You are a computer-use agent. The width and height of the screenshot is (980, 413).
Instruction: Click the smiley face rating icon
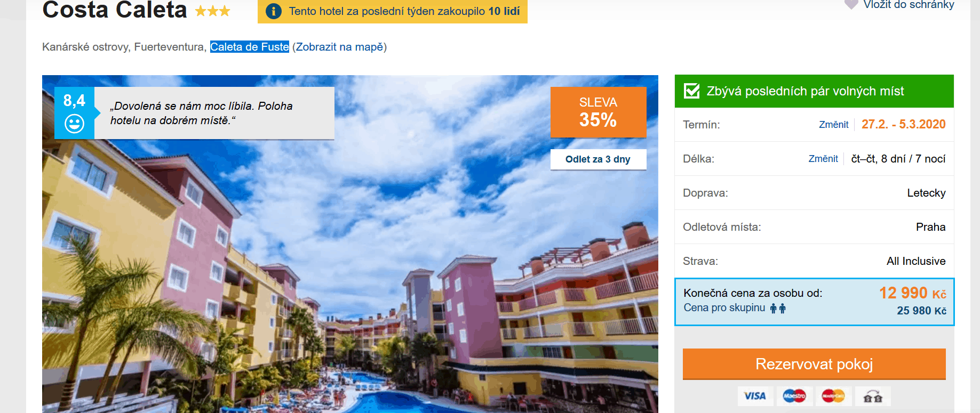tap(74, 124)
